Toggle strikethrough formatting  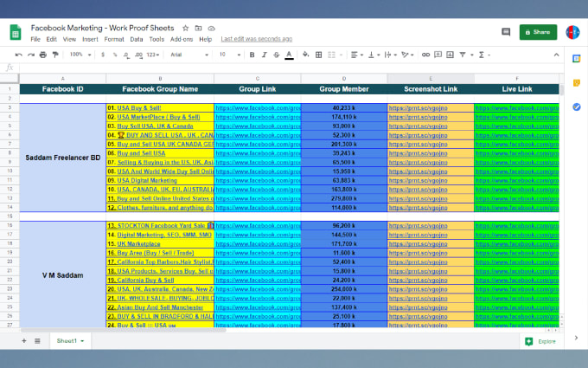pyautogui.click(x=277, y=55)
